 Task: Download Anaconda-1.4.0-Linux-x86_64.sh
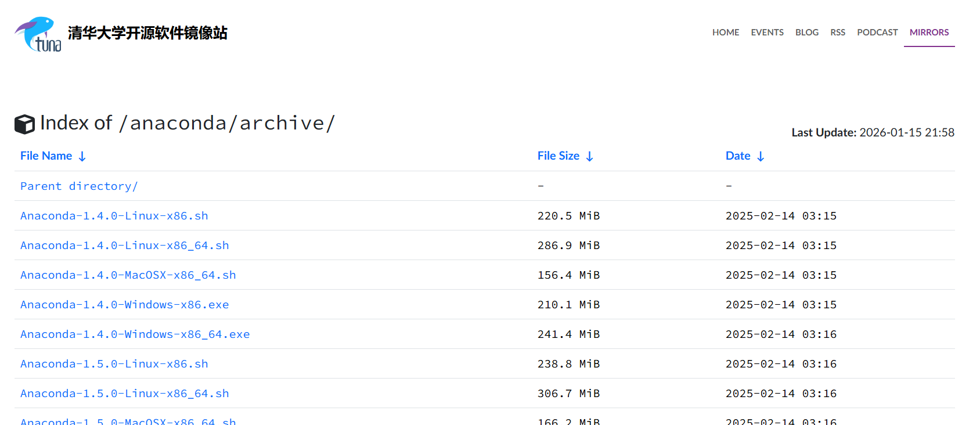tap(125, 246)
